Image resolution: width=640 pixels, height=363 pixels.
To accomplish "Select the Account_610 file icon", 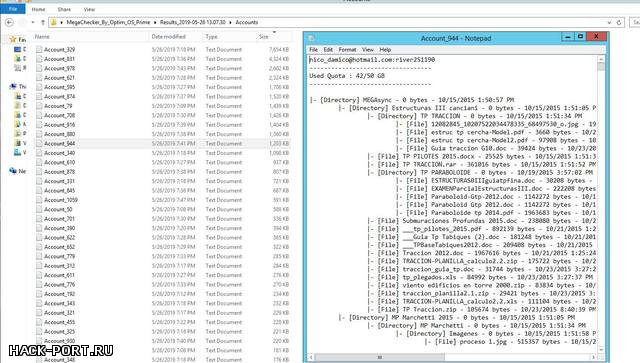I will pyautogui.click(x=39, y=162).
